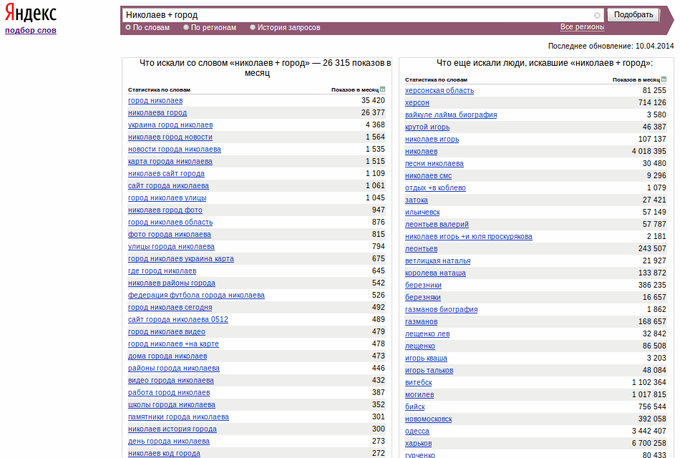Open 'Все регионы' region selector link

tap(582, 27)
